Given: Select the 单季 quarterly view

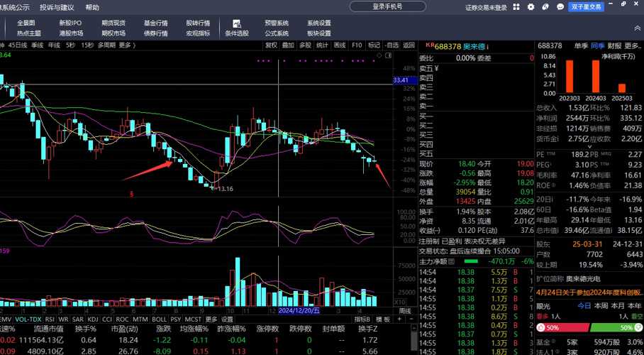Looking at the screenshot, I should (x=581, y=45).
